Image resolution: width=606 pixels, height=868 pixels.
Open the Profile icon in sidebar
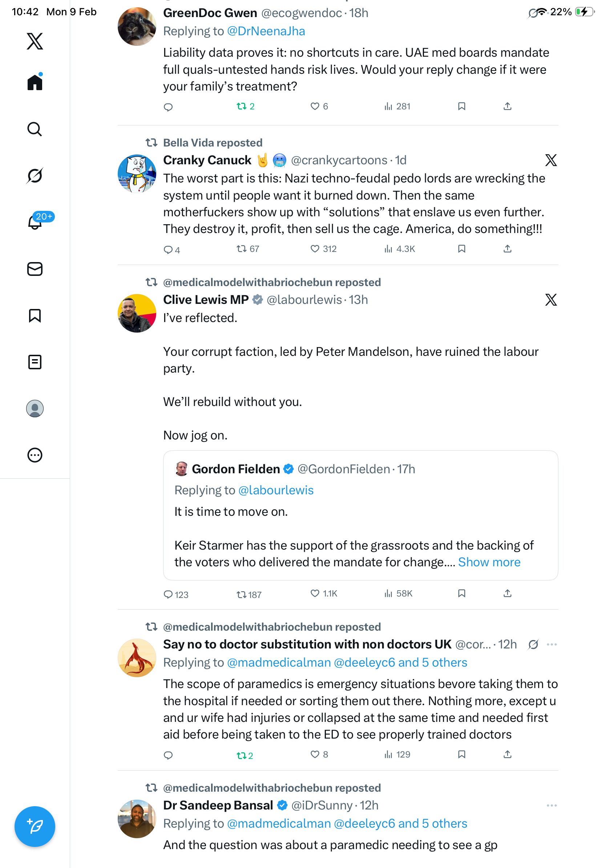[35, 409]
